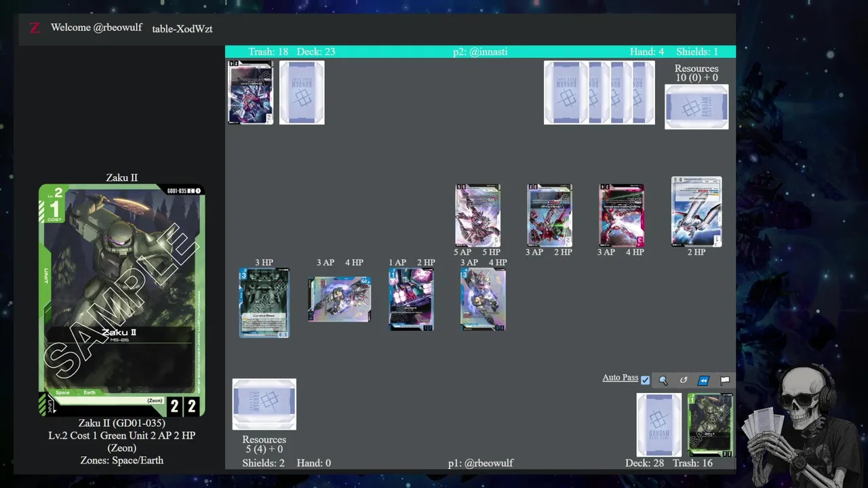Click the red Z logo

point(35,28)
